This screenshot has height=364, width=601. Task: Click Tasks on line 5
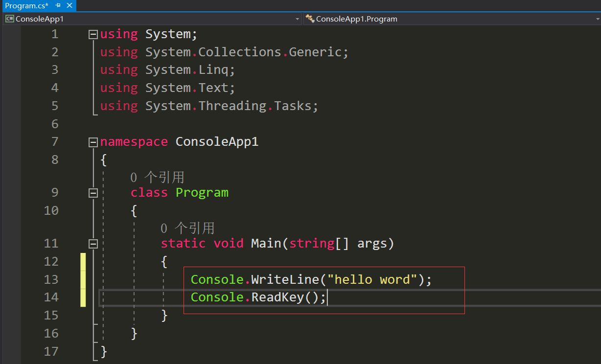293,106
